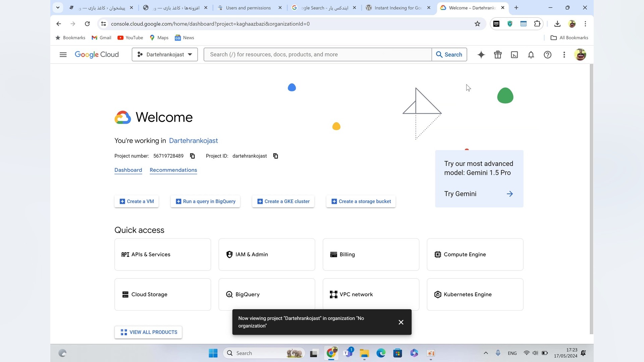Open the Dartehrankojast project name link
This screenshot has width=644, height=362.
pos(194,141)
